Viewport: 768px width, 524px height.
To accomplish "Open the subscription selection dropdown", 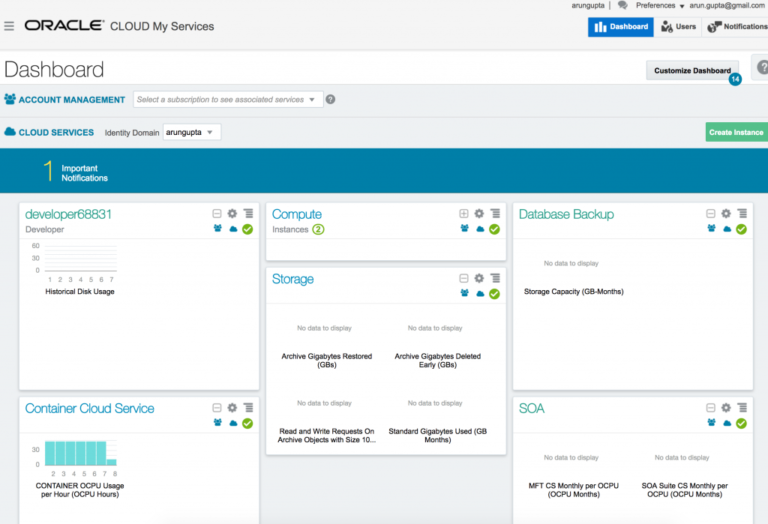I will [228, 99].
